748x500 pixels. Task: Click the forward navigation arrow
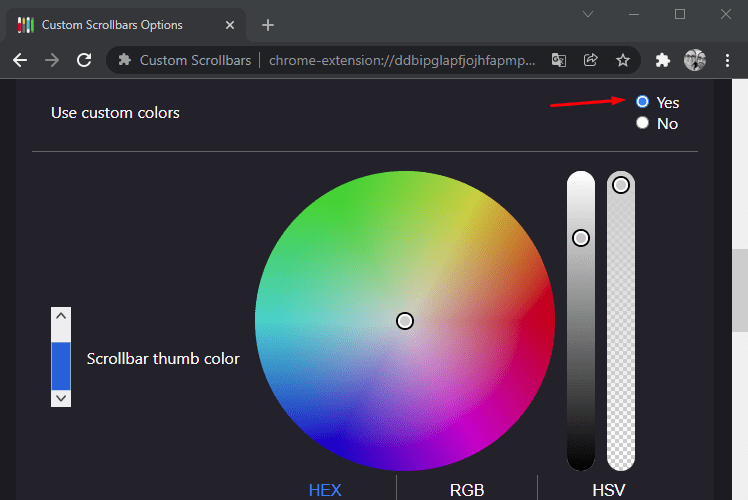[52, 60]
